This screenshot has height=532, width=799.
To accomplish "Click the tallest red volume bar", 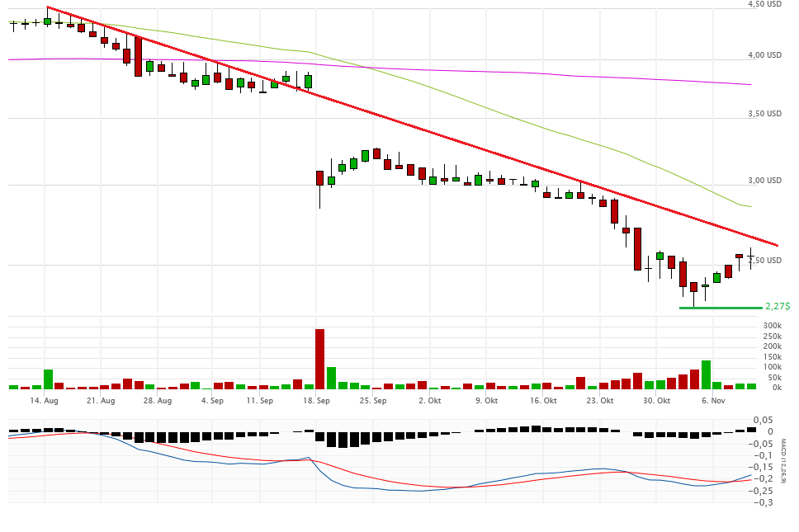I will coord(319,359).
